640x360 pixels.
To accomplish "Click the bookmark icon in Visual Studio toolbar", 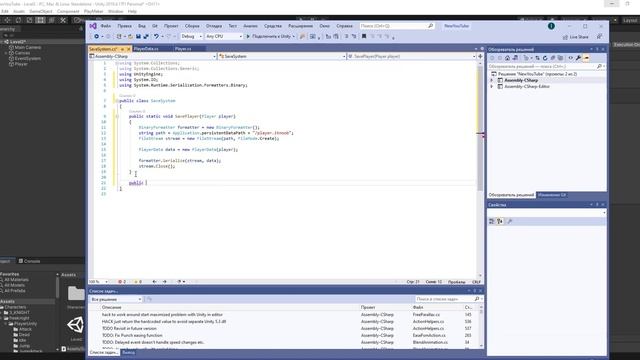I will (x=364, y=36).
